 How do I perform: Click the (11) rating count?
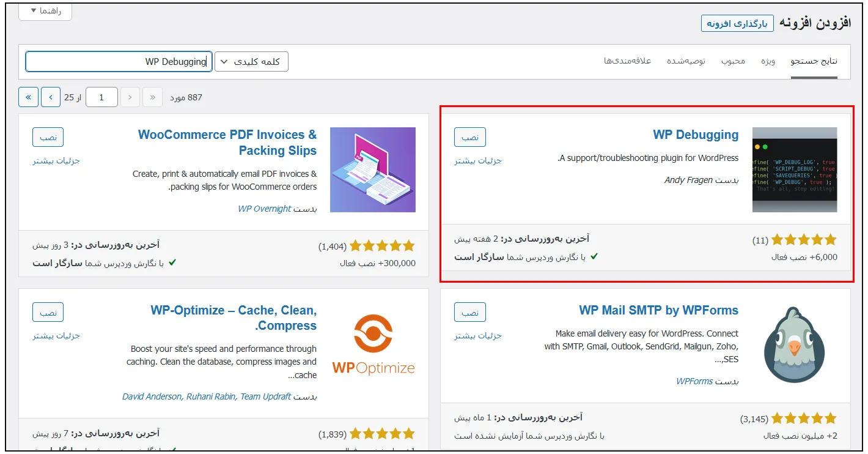click(760, 241)
